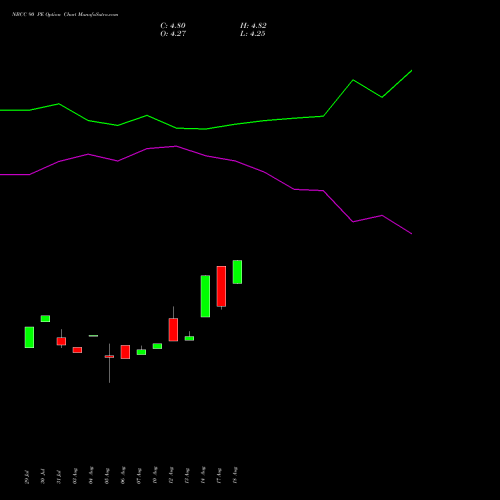
Task: Click the high value 'H: 4.82'
Action: tap(253, 26)
